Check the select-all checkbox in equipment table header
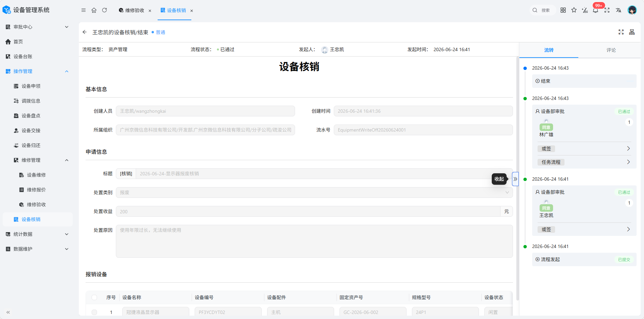The image size is (644, 319). [x=94, y=297]
